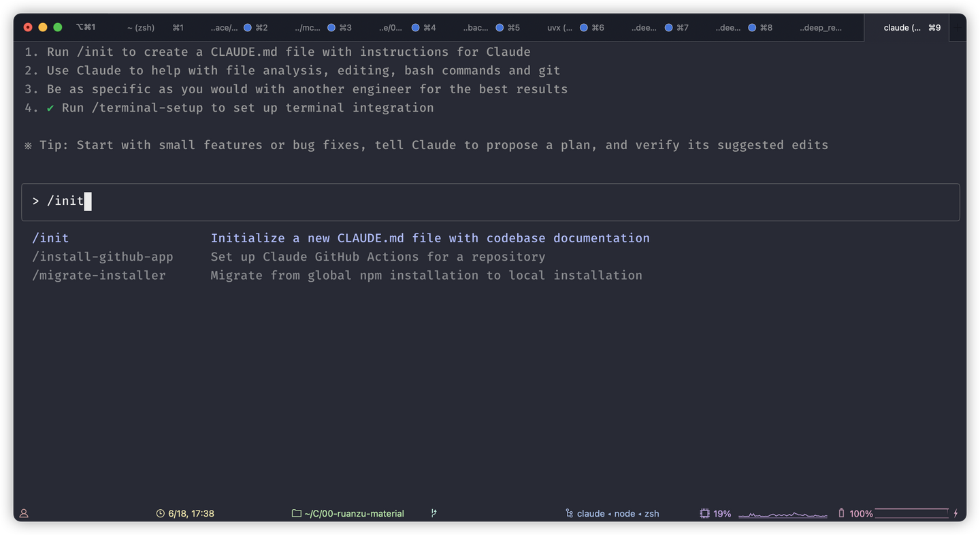The width and height of the screenshot is (980, 535).
Task: Click the battery icon showing 100%
Action: pos(842,513)
